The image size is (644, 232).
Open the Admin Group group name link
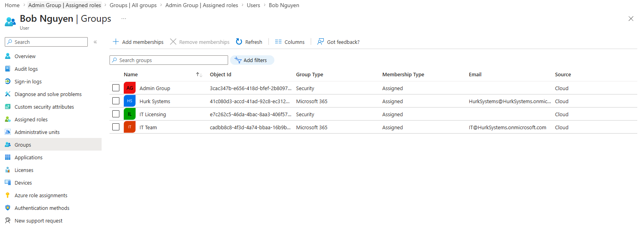tap(155, 88)
